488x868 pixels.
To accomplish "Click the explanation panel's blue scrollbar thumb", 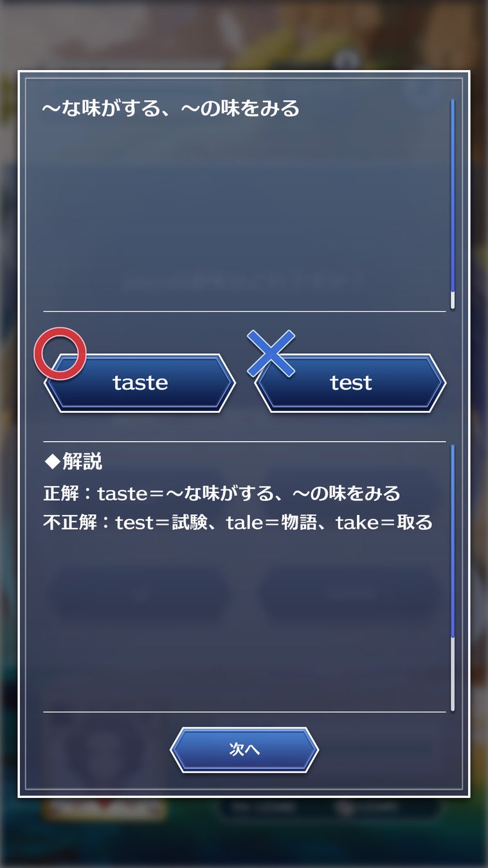I will pos(453,541).
